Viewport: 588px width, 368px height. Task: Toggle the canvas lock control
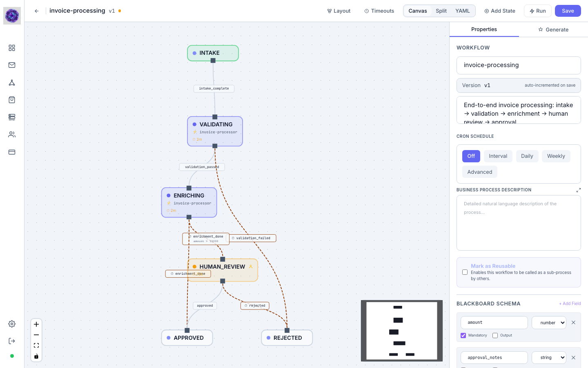36,356
